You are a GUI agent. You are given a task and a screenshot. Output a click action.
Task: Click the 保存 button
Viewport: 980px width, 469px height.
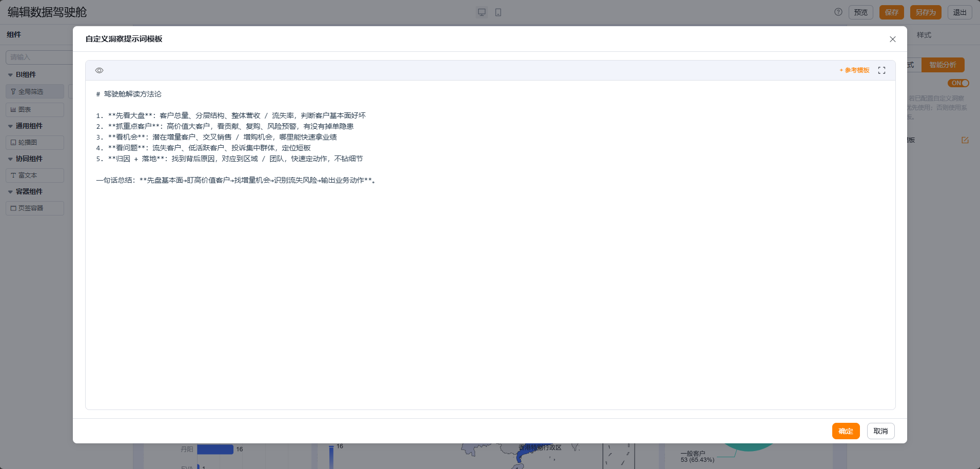(891, 12)
